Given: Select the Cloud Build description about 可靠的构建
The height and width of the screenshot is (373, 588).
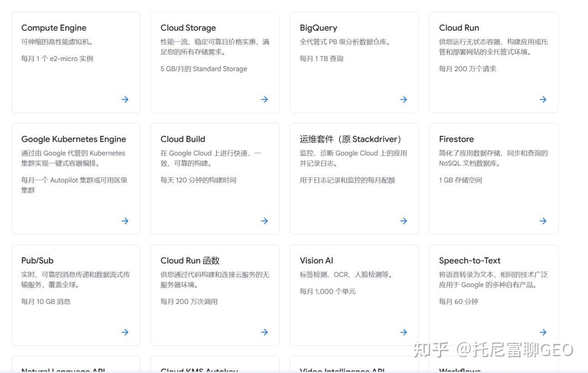Looking at the screenshot, I should point(211,158).
